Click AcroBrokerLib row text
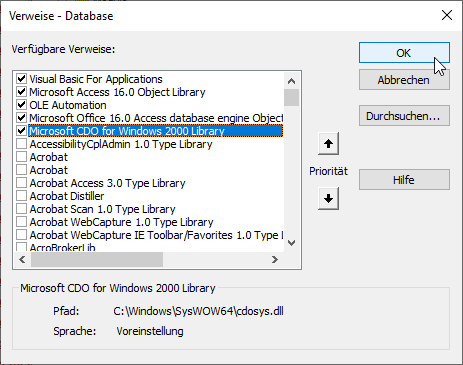463x365 pixels. click(62, 247)
